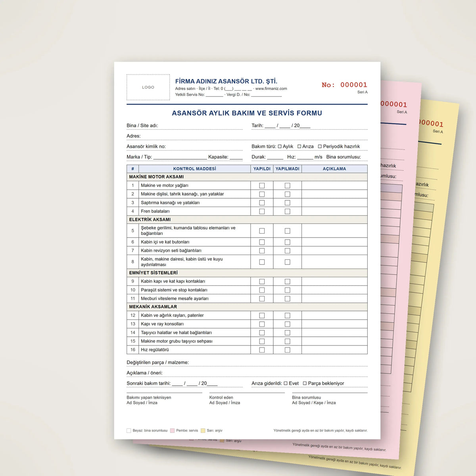The height and width of the screenshot is (476, 476).
Task: Click the YAPILDI column header
Action: click(x=262, y=169)
